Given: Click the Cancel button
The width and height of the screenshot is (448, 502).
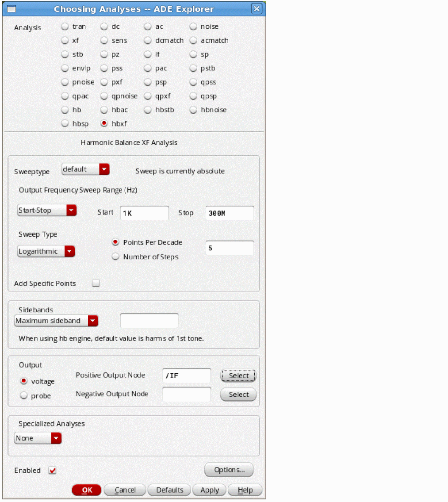Looking at the screenshot, I should point(125,490).
